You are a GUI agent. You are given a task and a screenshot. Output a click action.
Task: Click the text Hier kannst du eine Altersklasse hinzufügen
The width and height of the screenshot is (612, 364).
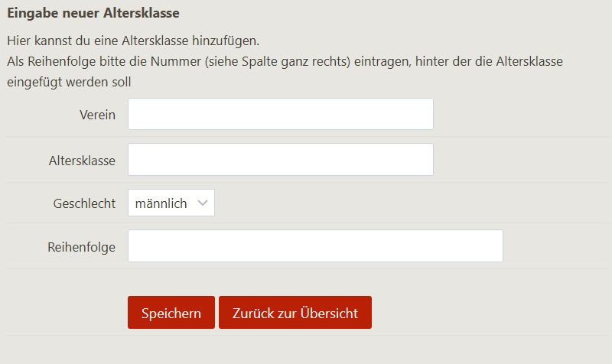133,41
